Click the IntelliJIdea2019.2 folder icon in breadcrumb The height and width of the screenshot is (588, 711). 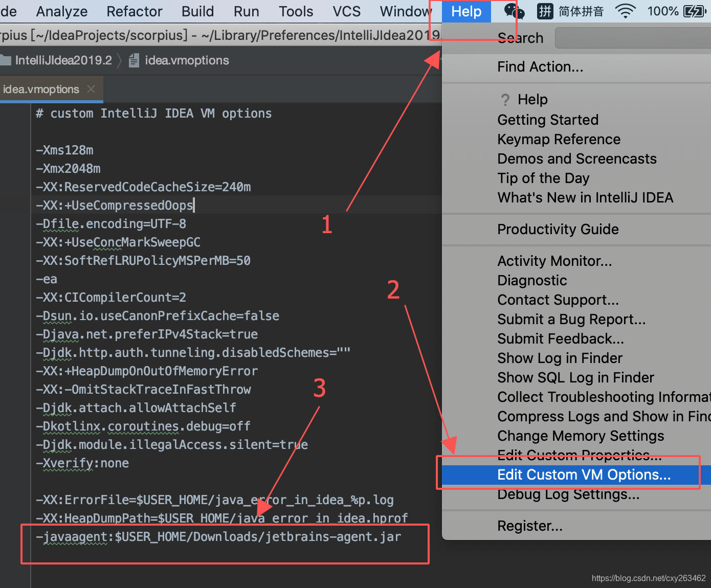6,60
